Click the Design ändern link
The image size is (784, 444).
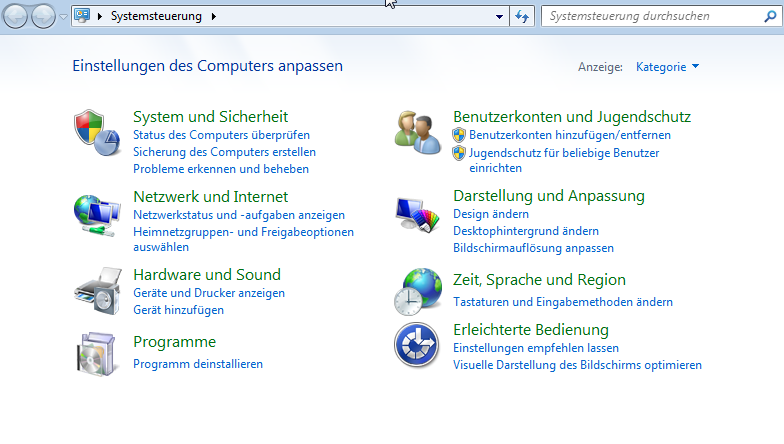click(491, 214)
